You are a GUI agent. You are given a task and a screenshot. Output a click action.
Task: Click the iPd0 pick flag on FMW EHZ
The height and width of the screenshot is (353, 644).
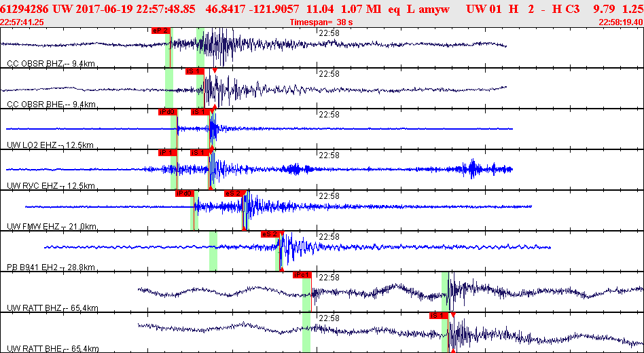184,193
